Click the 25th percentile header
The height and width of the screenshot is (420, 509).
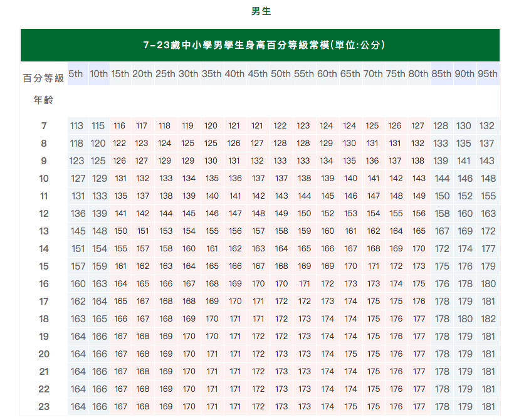pos(165,74)
